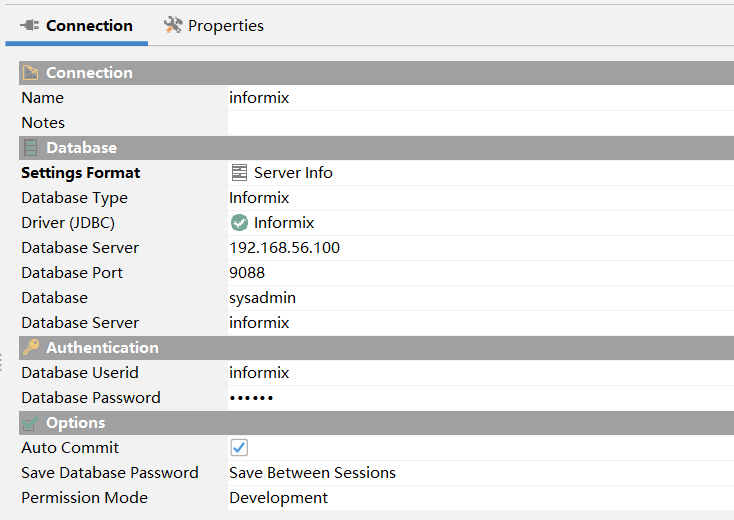Click the Database Password field
The height and width of the screenshot is (520, 734).
pos(481,397)
